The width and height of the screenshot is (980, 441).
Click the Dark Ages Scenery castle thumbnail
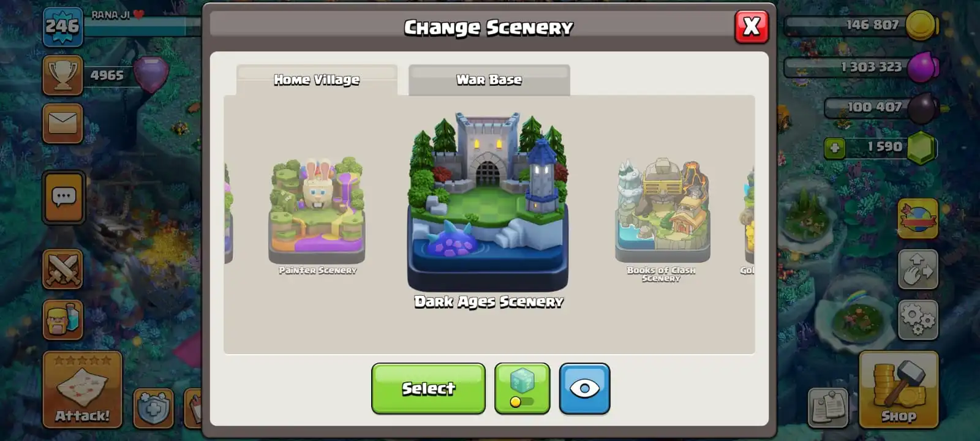(488, 201)
